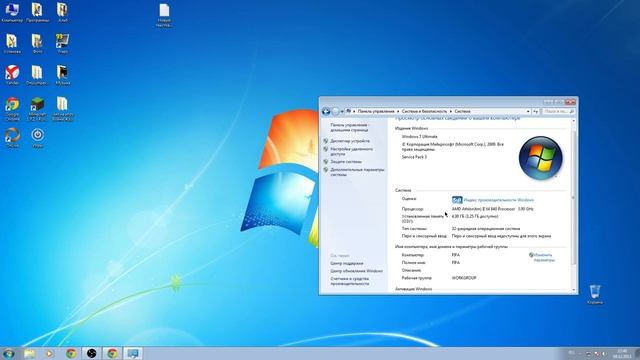This screenshot has width=640, height=360.
Task: Select the Yandex browser desktop shortcut
Action: (x=12, y=75)
